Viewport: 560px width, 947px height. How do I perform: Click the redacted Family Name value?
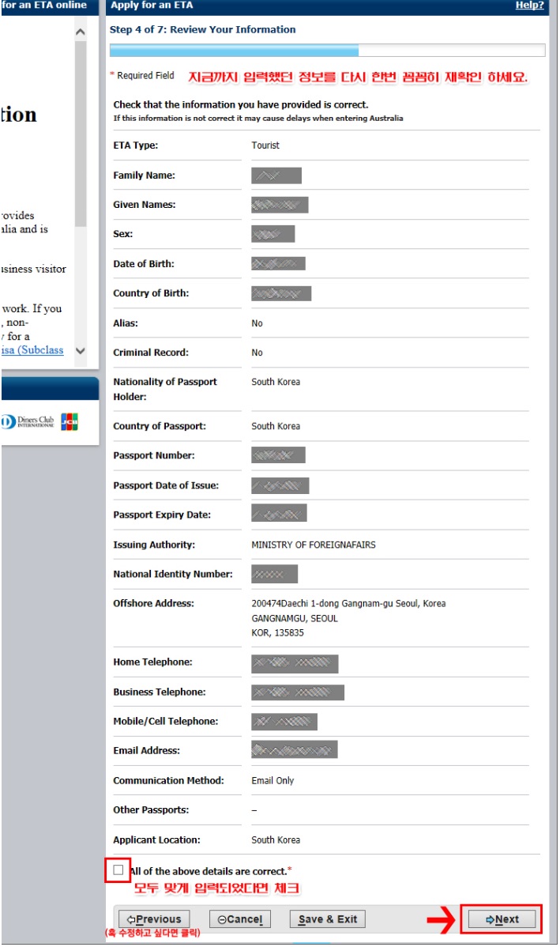click(276, 175)
